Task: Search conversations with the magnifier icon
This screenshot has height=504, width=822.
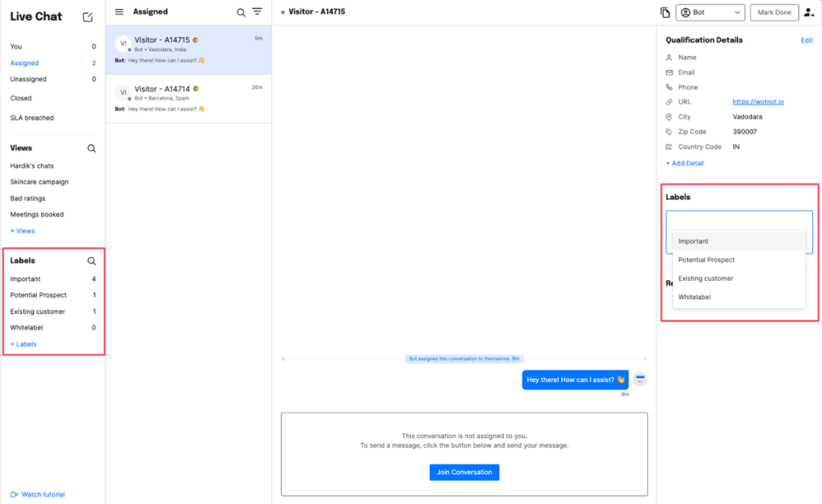Action: (x=241, y=12)
